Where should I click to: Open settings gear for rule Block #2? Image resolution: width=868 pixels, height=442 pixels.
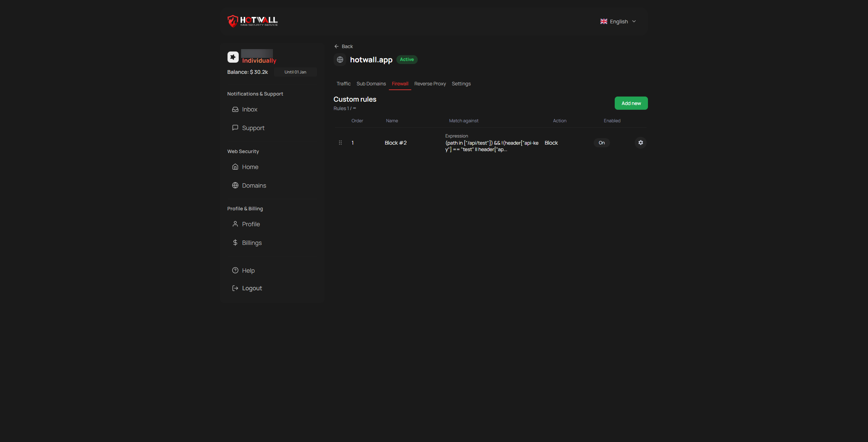click(x=640, y=143)
